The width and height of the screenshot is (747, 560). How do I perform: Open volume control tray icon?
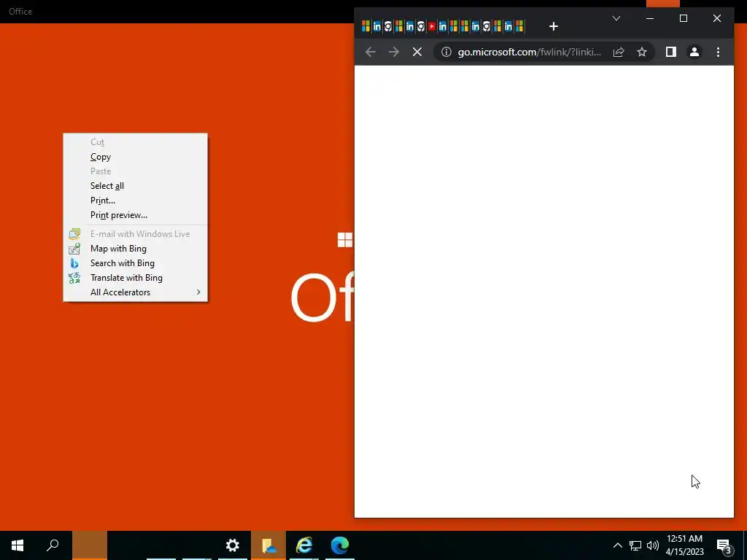coord(653,545)
